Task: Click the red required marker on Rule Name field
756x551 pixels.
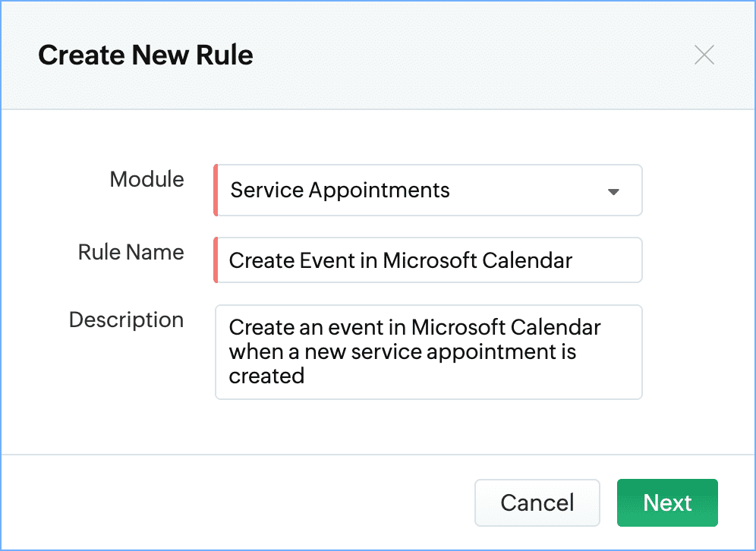Action: [x=216, y=260]
